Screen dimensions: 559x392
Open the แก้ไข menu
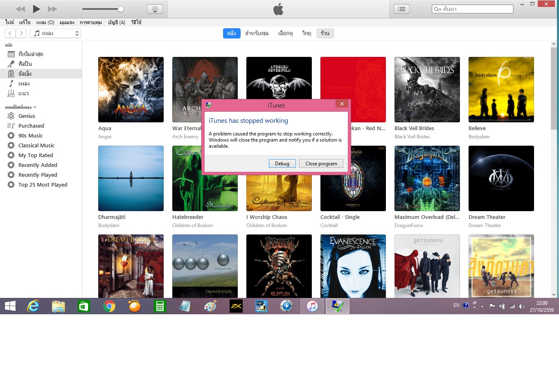[25, 23]
